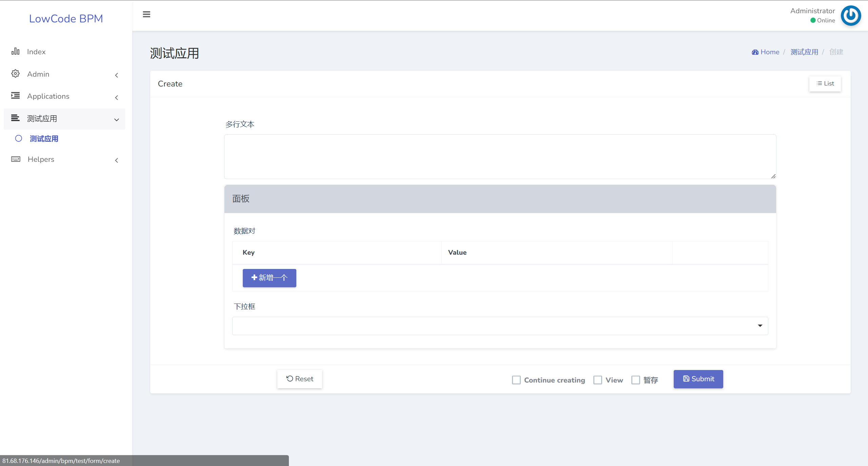This screenshot has width=868, height=466.
Task: Click the 面板 section header
Action: (x=500, y=198)
